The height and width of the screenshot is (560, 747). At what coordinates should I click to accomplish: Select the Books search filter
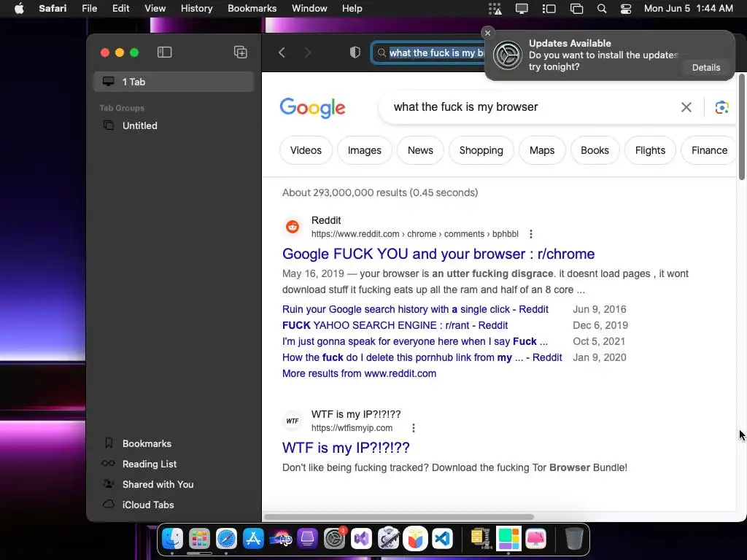pos(595,150)
